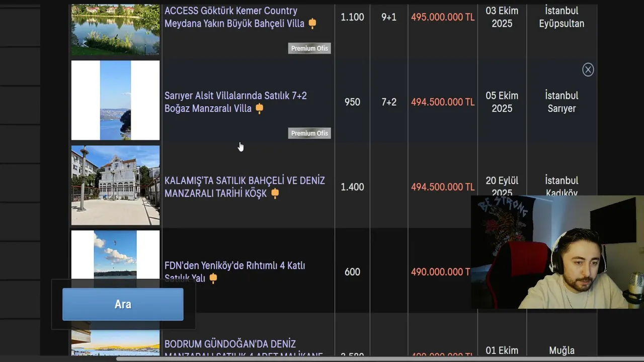Click the 495.000.000 TL price
This screenshot has width=644, height=362.
443,17
